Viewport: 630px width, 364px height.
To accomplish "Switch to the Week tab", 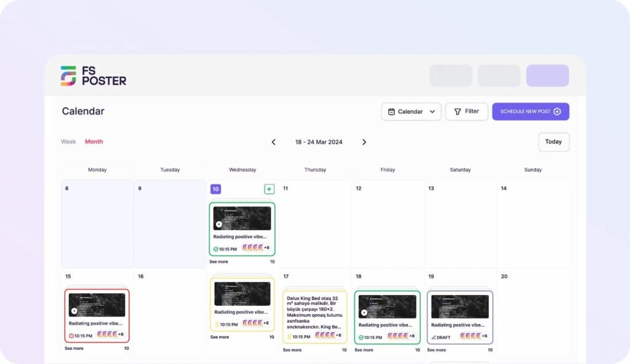I will 68,141.
